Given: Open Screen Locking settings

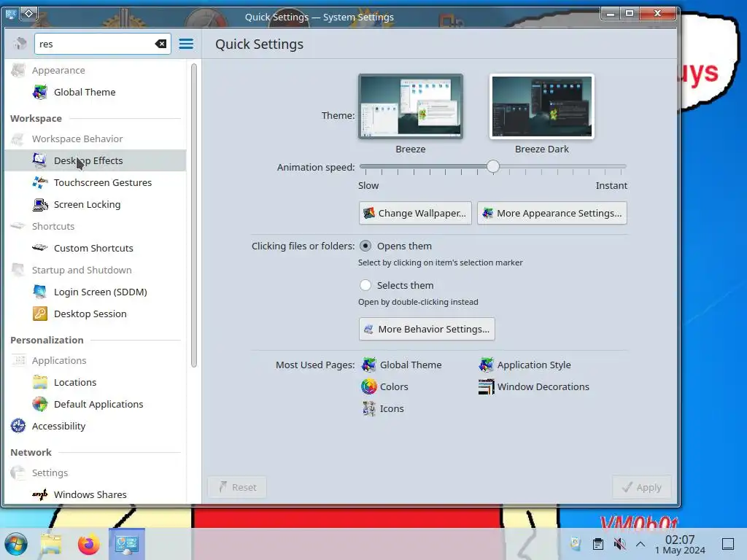Looking at the screenshot, I should pos(96,204).
